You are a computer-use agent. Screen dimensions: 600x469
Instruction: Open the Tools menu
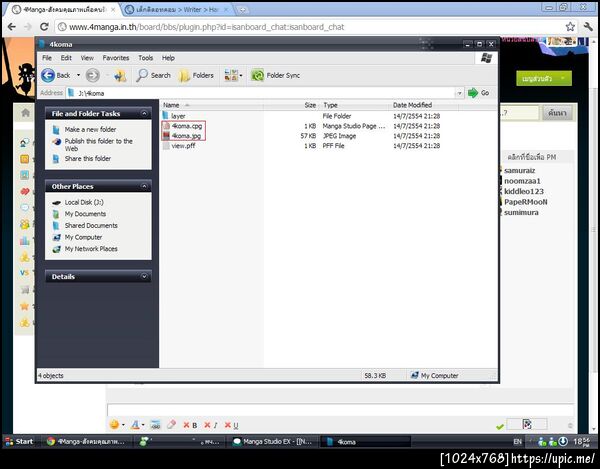pyautogui.click(x=145, y=58)
